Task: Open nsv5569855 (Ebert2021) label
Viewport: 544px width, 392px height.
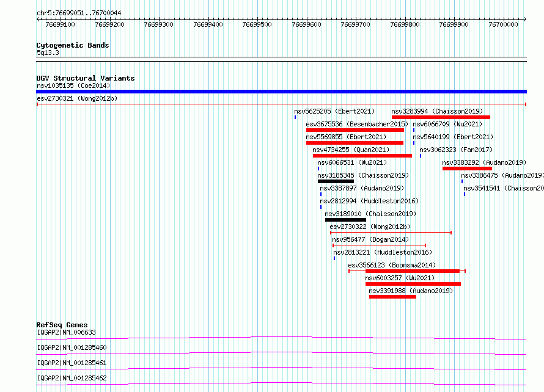Action: coord(346,137)
